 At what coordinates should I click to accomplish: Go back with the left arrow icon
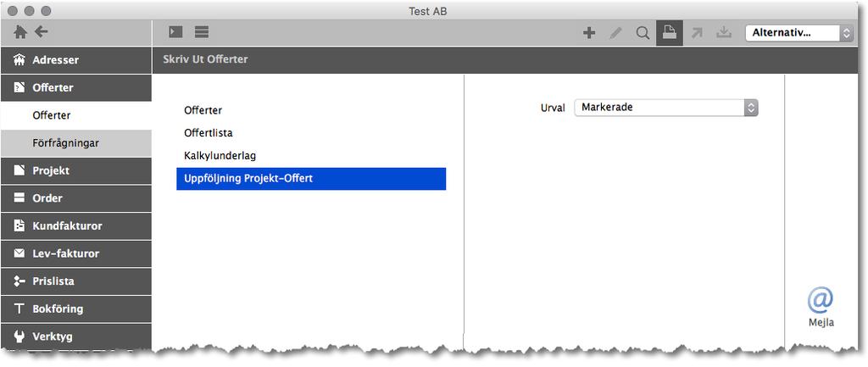tap(42, 31)
